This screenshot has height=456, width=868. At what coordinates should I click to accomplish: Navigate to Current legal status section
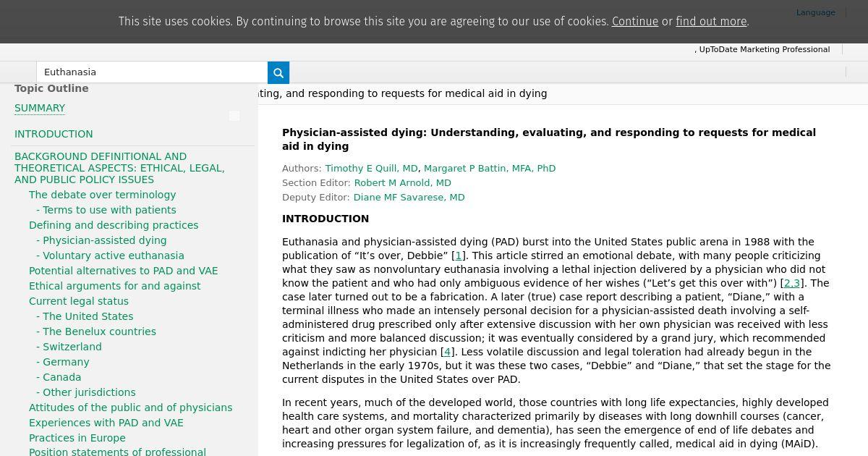point(79,301)
